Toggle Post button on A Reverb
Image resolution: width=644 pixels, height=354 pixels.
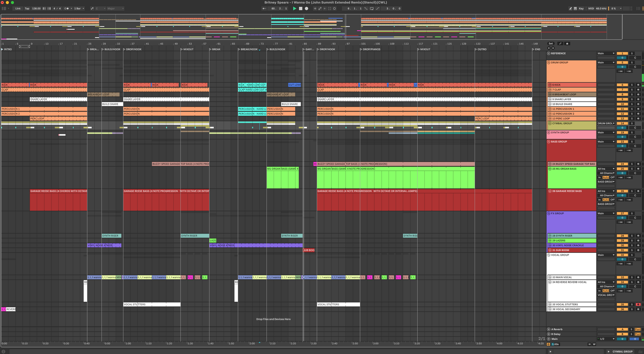click(638, 329)
